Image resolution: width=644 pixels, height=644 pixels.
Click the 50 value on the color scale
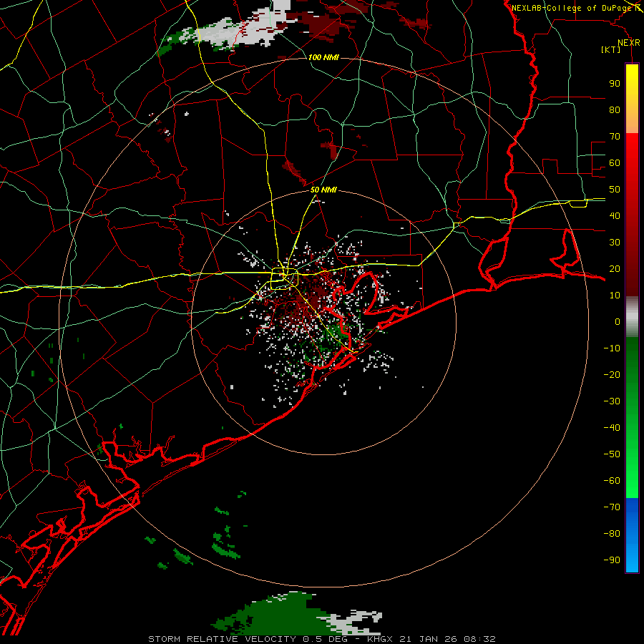pyautogui.click(x=615, y=190)
